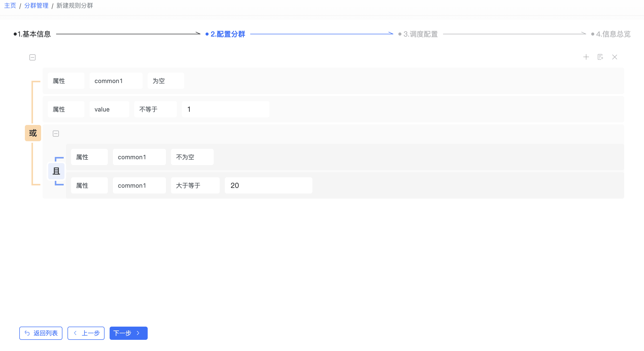
Task: Collapse the outer rule group minus icon
Action: coord(32,57)
